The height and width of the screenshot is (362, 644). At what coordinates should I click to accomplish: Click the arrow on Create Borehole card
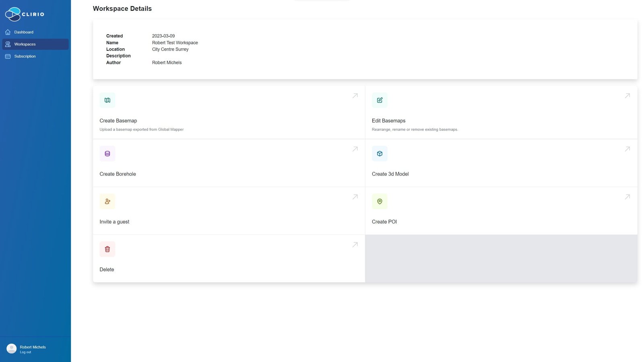(355, 149)
